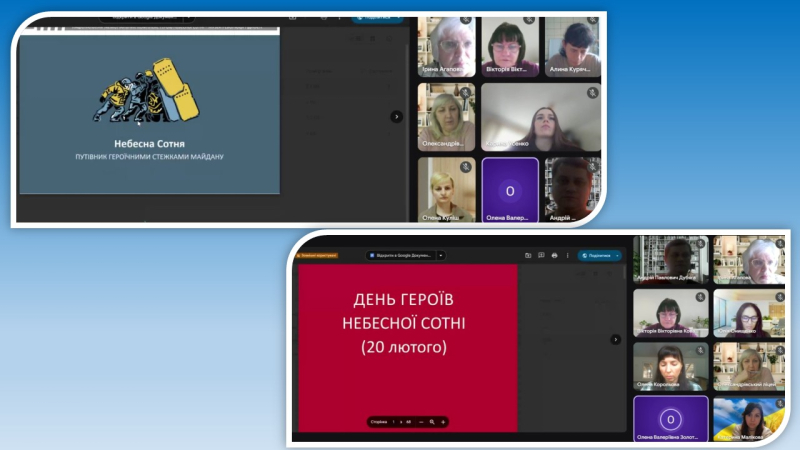Zoom out with the minus icon on page bar
This screenshot has height=450, width=800.
pos(421,422)
